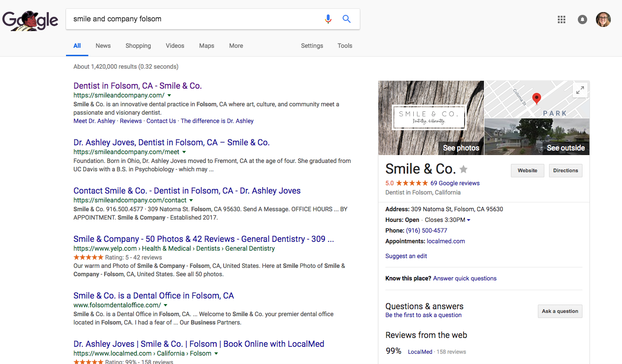Screen dimensions: 622x364
Task: Select the All results tab
Action: (x=77, y=45)
